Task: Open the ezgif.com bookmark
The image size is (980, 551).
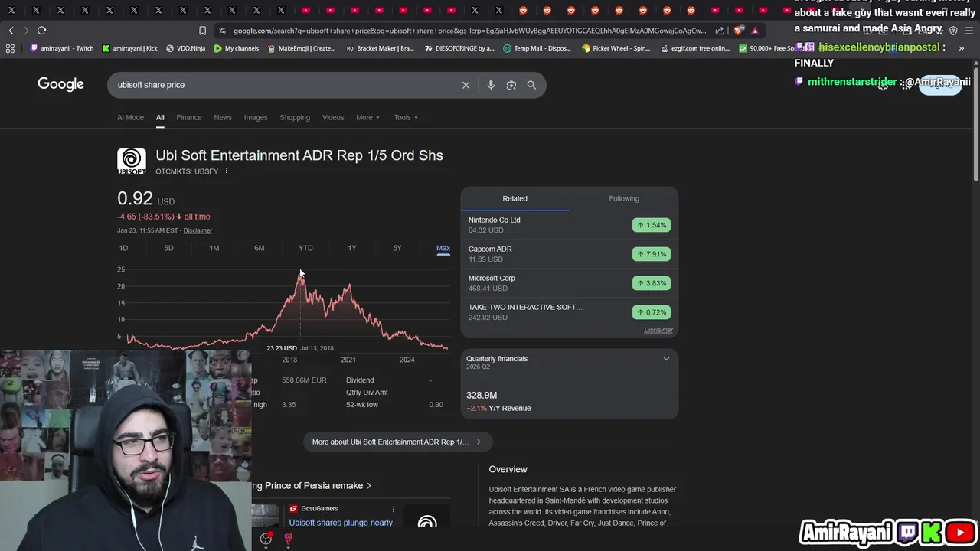Action: [694, 48]
